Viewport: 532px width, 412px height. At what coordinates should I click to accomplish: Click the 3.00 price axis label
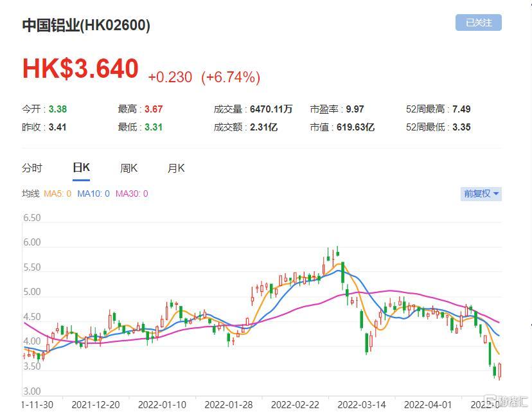pyautogui.click(x=32, y=391)
